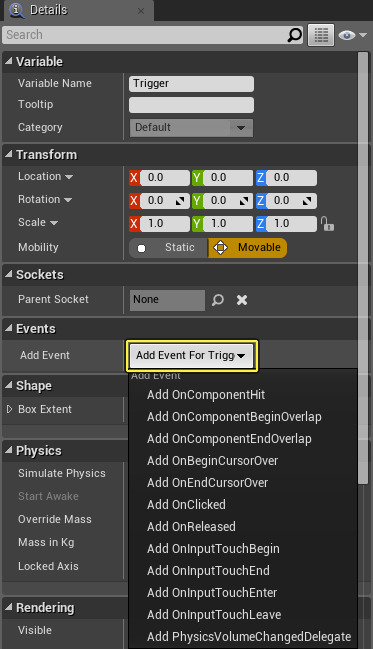Collapse the Transform section
The image size is (373, 649).
(9, 154)
